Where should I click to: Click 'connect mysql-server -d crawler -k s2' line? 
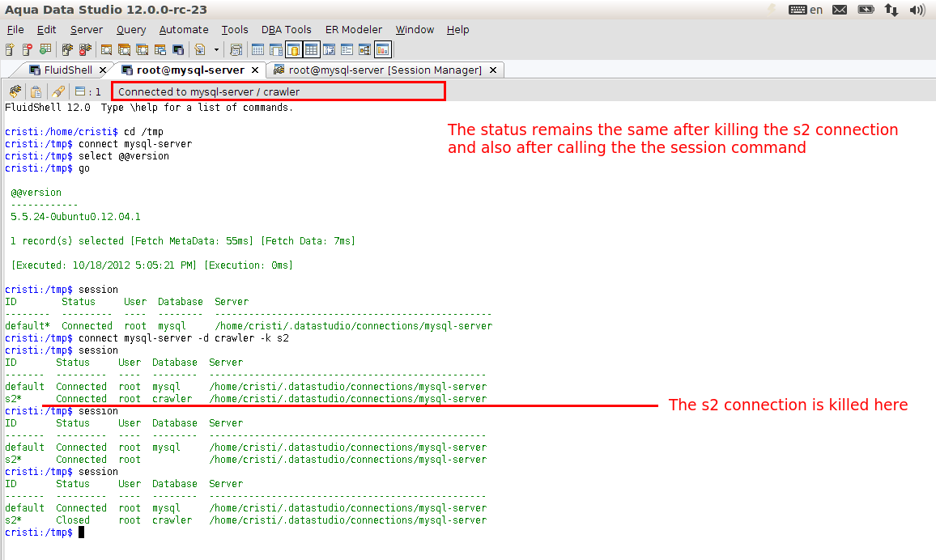pyautogui.click(x=184, y=338)
